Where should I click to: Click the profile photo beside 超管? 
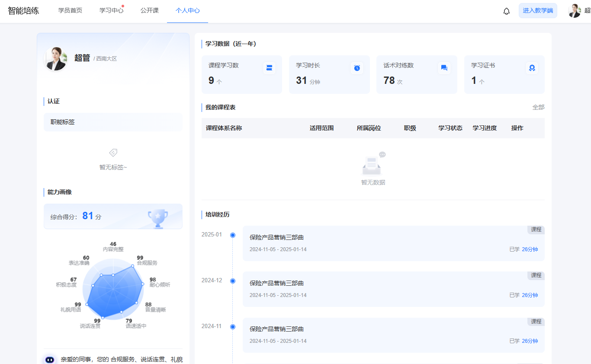(x=56, y=59)
